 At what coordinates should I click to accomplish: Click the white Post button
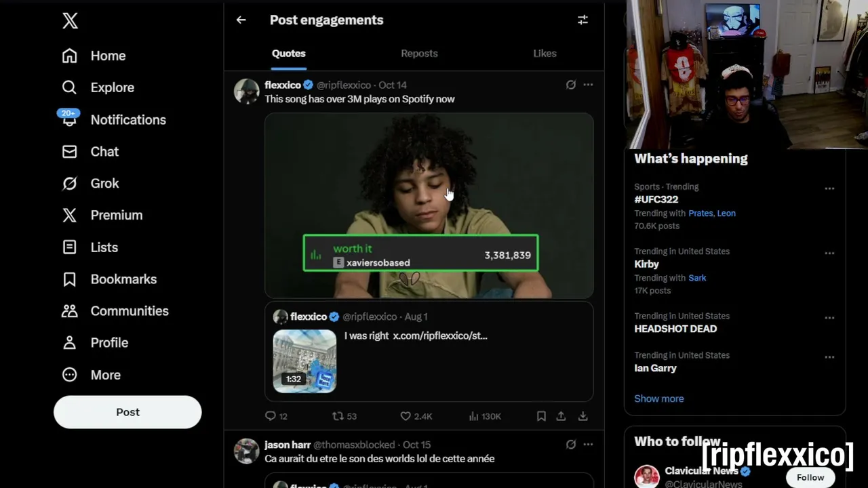(127, 412)
